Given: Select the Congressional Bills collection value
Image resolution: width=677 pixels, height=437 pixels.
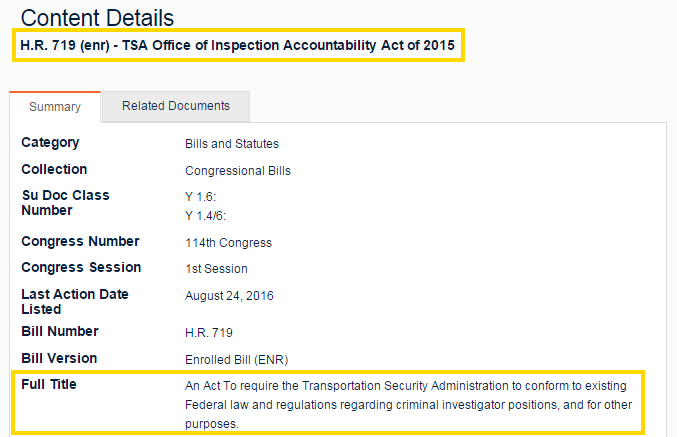Looking at the screenshot, I should (238, 170).
